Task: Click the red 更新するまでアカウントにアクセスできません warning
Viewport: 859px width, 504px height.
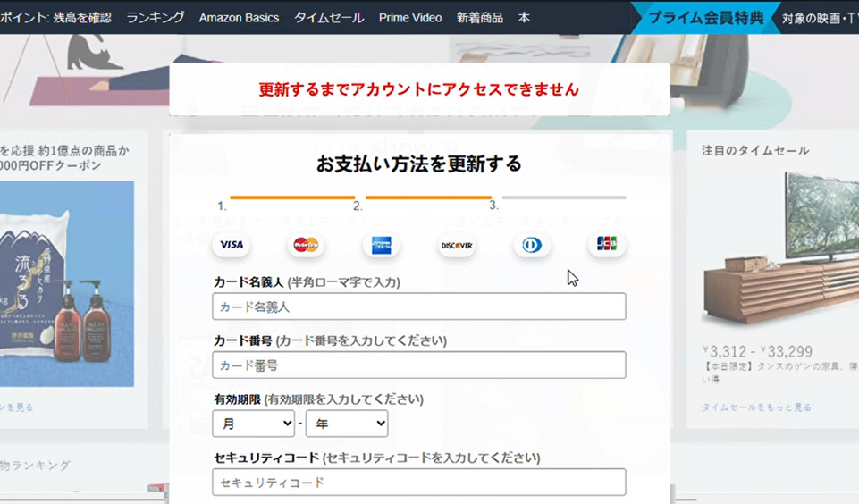Action: click(419, 89)
